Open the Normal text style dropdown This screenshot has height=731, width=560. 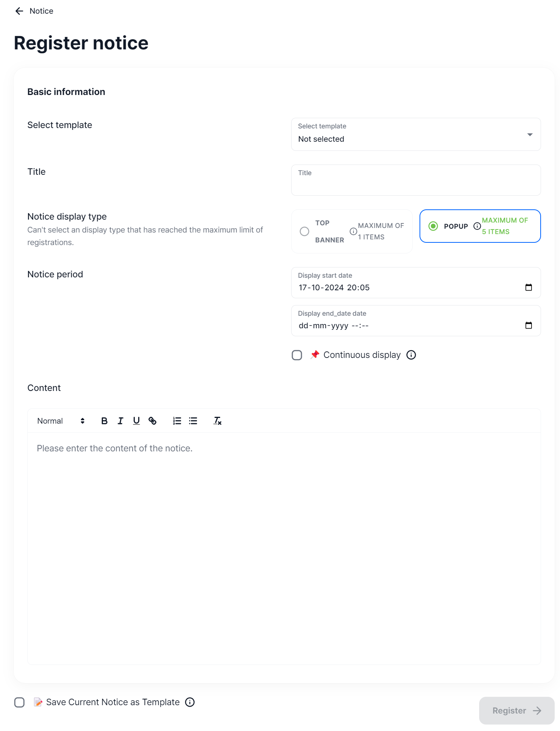[61, 421]
